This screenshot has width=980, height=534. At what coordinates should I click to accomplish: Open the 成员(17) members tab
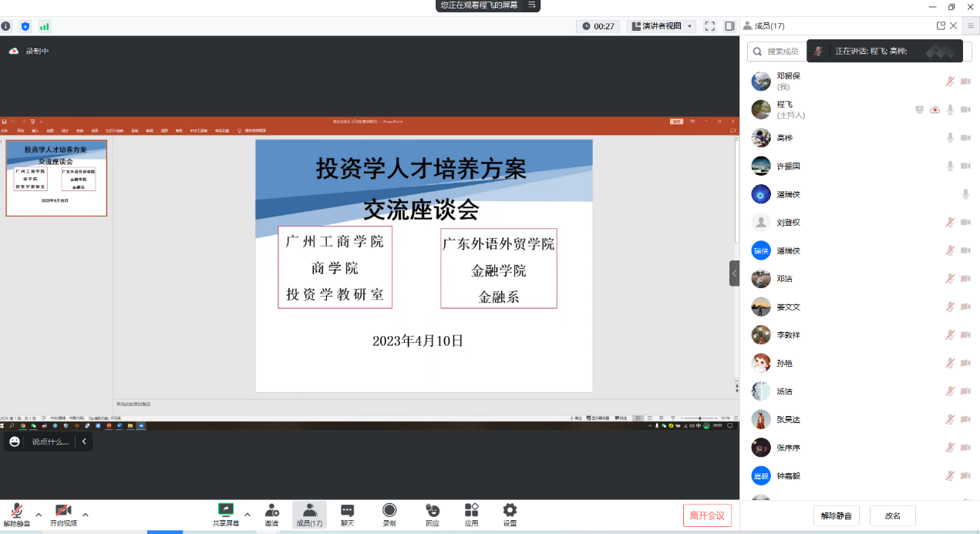[x=309, y=515]
